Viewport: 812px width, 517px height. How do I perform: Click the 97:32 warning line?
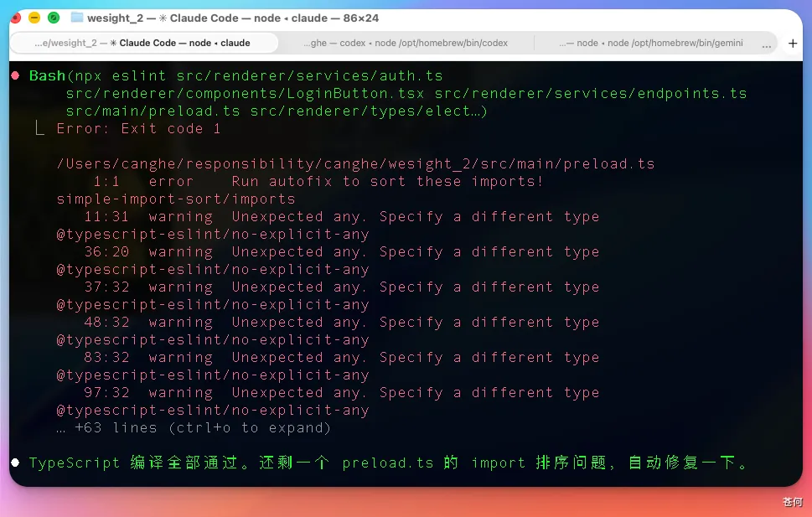click(x=341, y=393)
